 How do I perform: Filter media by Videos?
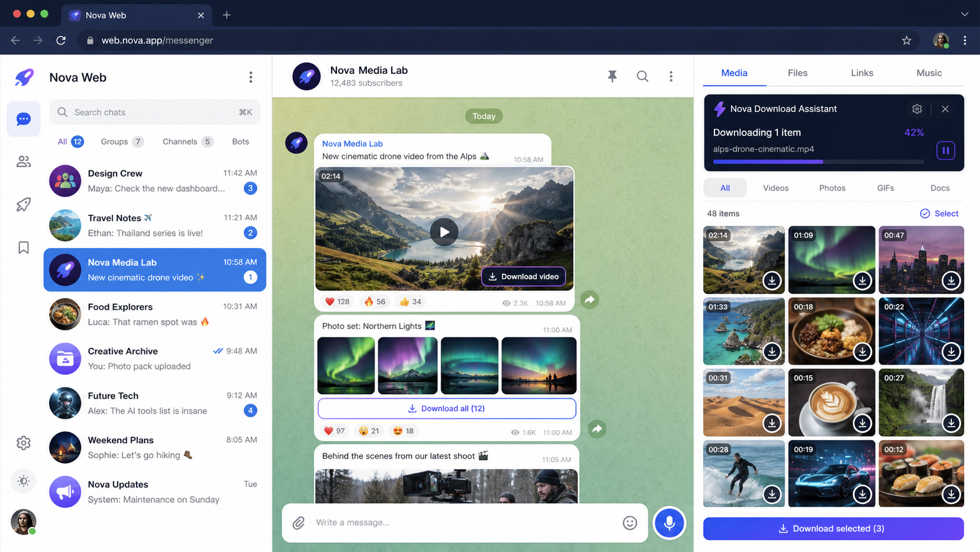coord(775,188)
